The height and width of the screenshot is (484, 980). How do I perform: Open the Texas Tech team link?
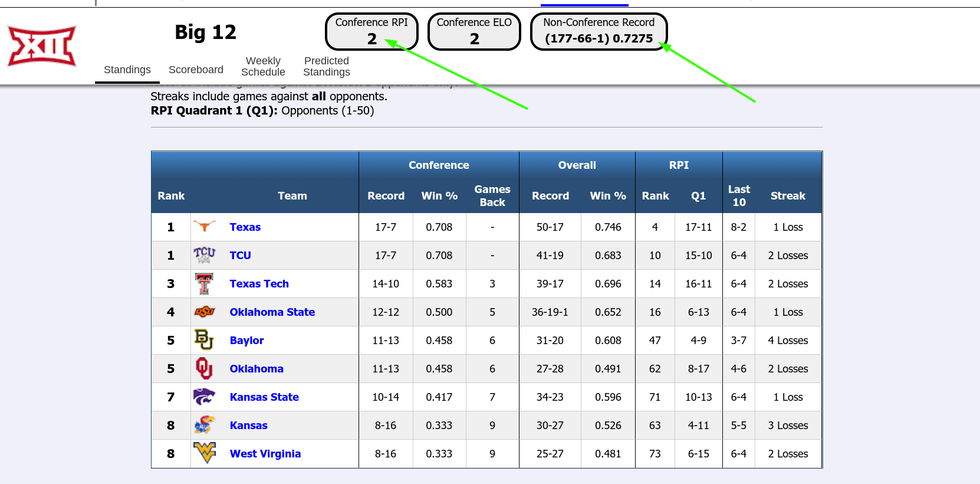[x=259, y=284]
